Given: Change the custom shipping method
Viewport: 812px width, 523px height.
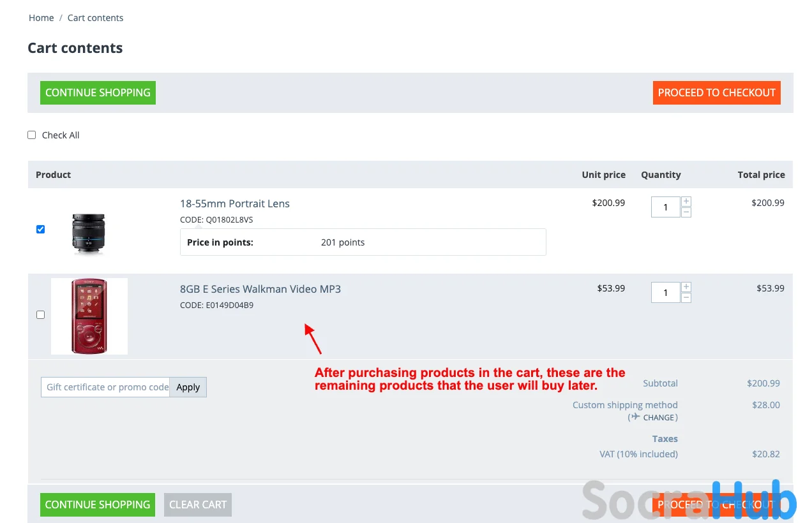Looking at the screenshot, I should [x=659, y=417].
